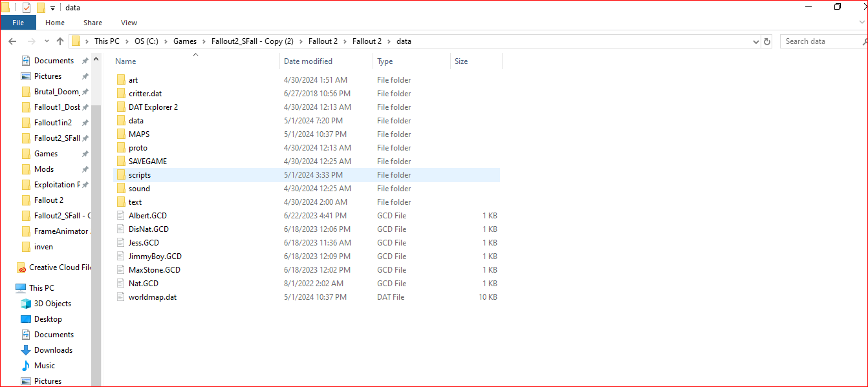Click the Nat.GCD file icon
This screenshot has width=868, height=387.
(121, 284)
